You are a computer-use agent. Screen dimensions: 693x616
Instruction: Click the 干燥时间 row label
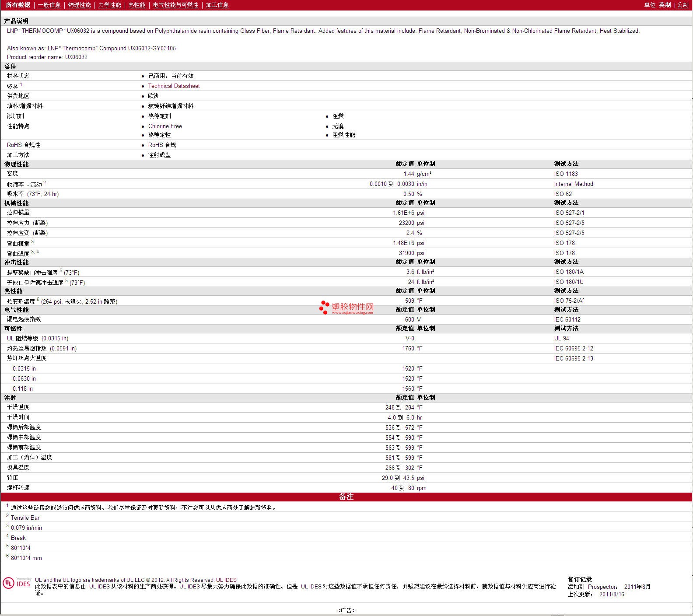click(x=18, y=417)
